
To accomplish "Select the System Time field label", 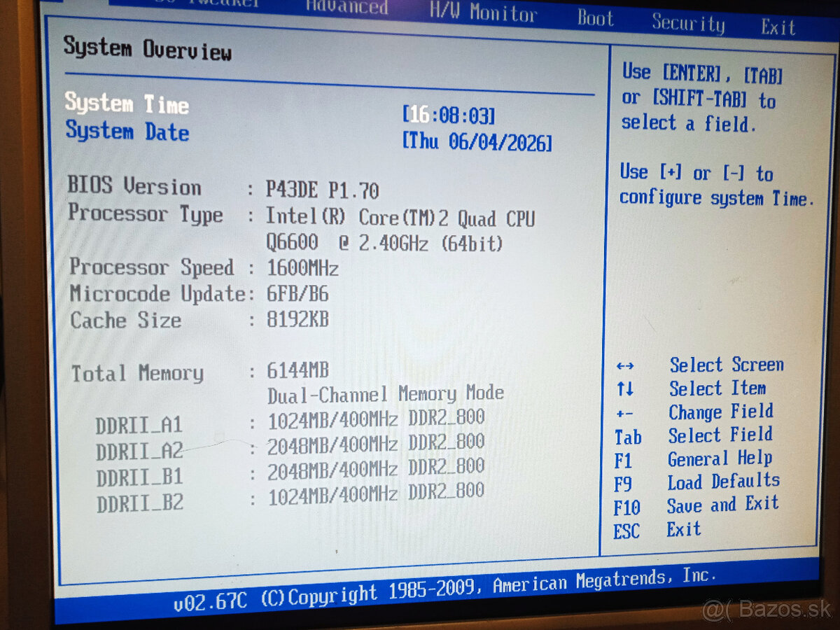I will [127, 104].
